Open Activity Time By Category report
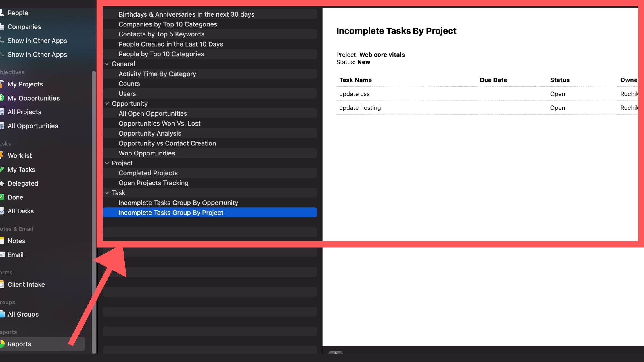 point(210,74)
